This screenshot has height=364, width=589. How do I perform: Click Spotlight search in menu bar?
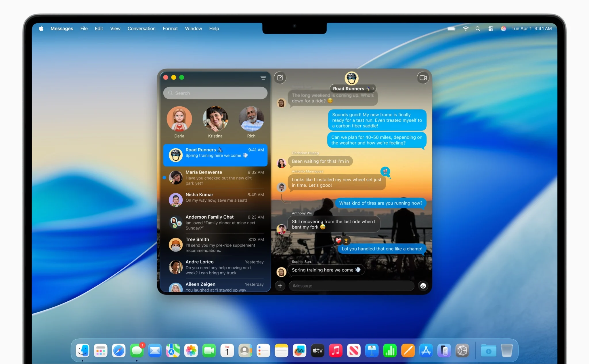(478, 28)
